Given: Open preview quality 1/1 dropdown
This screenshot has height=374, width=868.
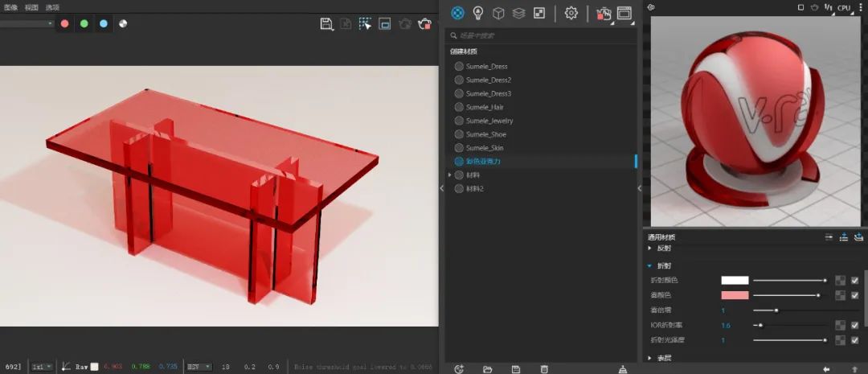Looking at the screenshot, I should pos(829,8).
